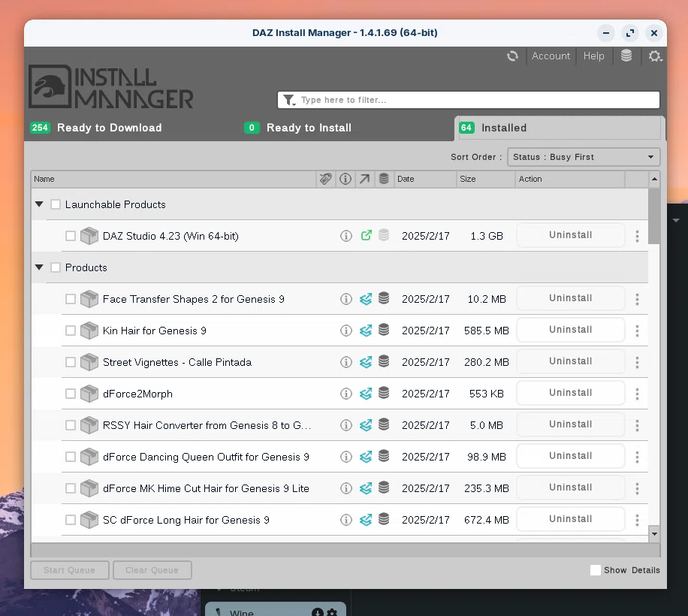Click Smart Content icon for Kin Hair row
Image resolution: width=688 pixels, height=616 pixels.
coord(366,331)
